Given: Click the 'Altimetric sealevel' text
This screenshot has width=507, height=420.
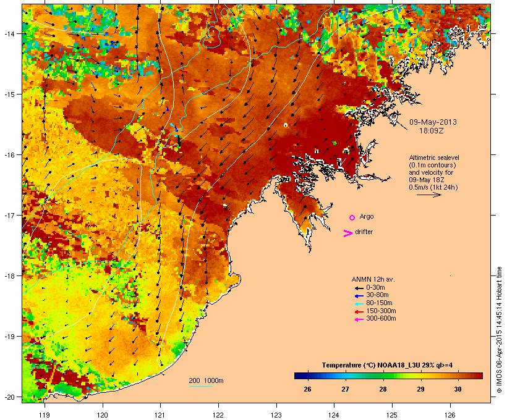Looking at the screenshot, I should pyautogui.click(x=434, y=157).
